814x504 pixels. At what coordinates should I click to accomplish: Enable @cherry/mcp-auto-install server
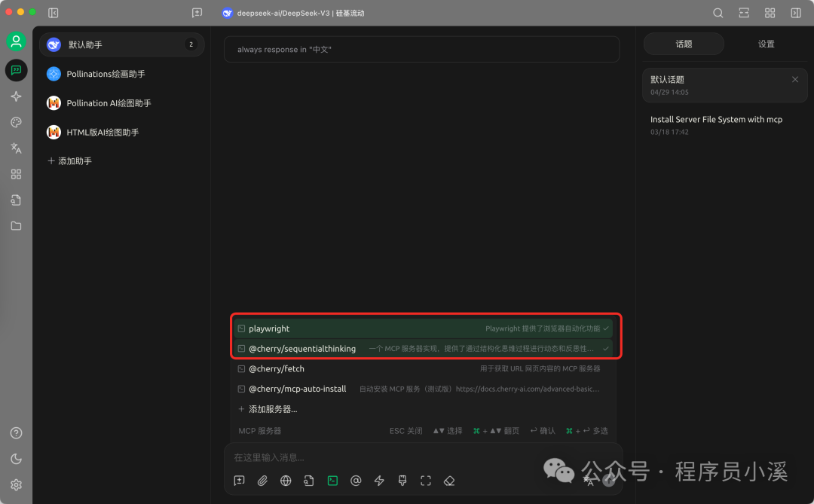pos(424,389)
